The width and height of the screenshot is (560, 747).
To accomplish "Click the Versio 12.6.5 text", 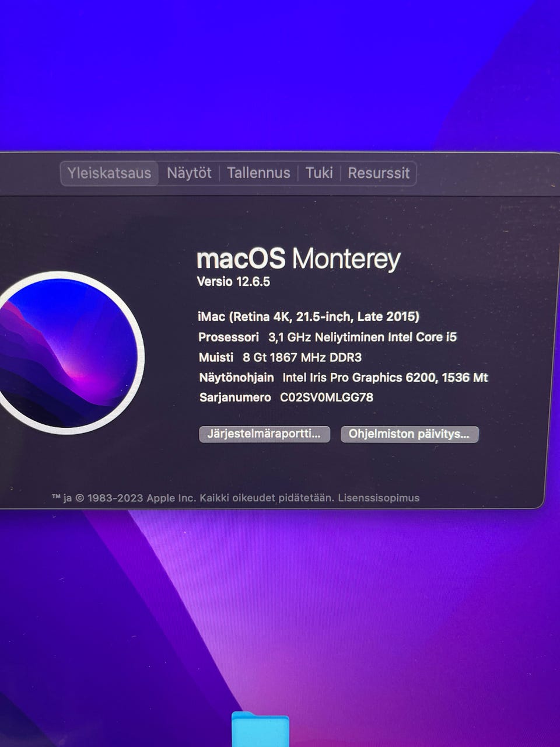I will (x=233, y=281).
